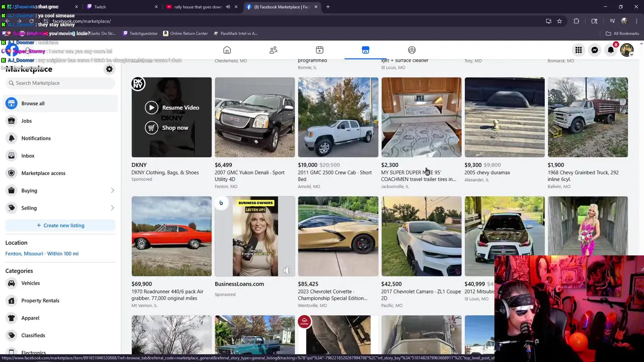Click the $69,900 price text

[x=141, y=284]
